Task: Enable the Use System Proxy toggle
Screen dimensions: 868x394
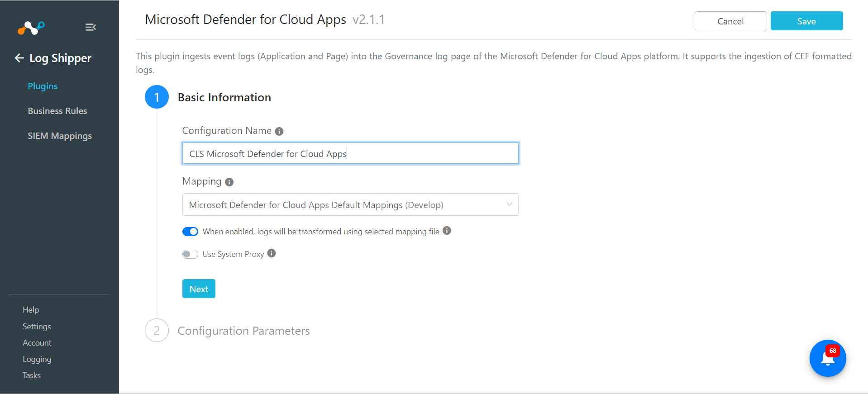Action: click(190, 254)
